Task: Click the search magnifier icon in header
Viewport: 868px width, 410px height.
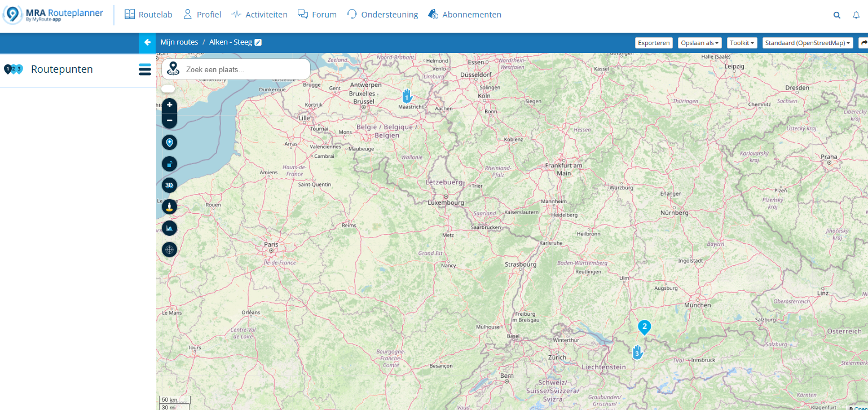Action: click(837, 15)
